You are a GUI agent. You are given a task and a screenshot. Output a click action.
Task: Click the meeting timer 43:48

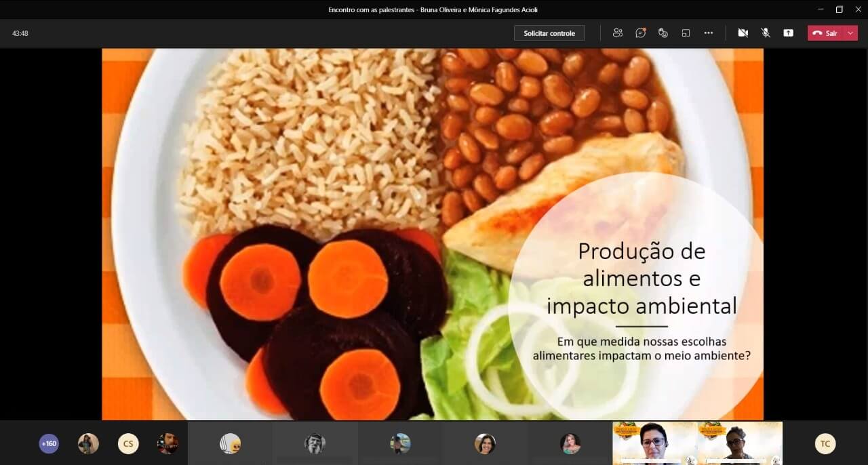20,33
